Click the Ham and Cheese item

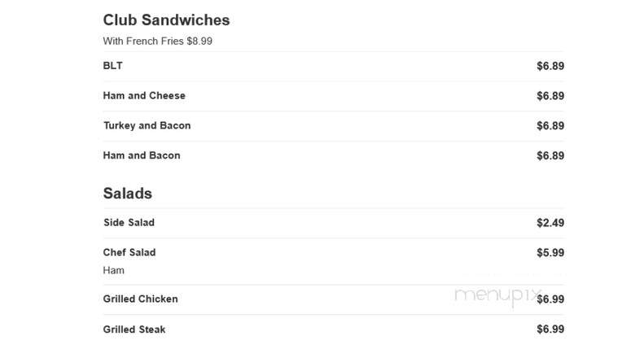144,96
